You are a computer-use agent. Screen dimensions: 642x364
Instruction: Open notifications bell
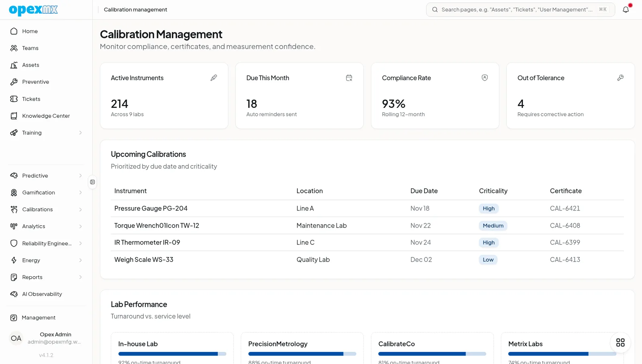[626, 10]
